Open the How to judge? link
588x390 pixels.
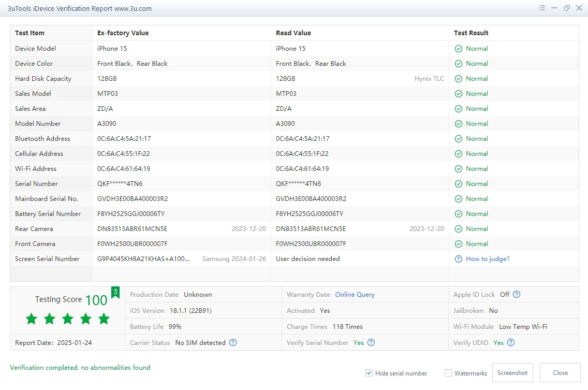coord(488,259)
